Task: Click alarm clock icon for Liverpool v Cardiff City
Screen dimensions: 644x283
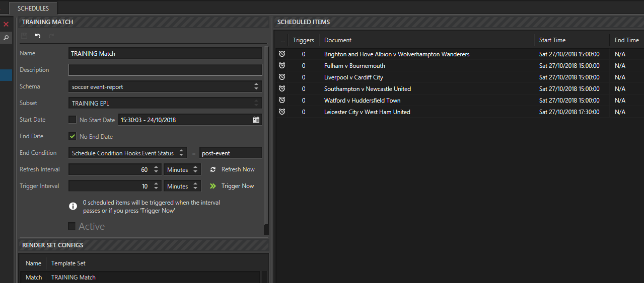Action: (282, 77)
